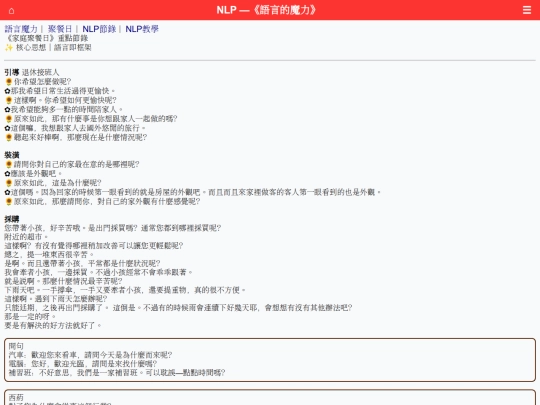Select the text 《家庭聚餐日》重點節錄
Screen dimensions: 540x405
click(47, 38)
